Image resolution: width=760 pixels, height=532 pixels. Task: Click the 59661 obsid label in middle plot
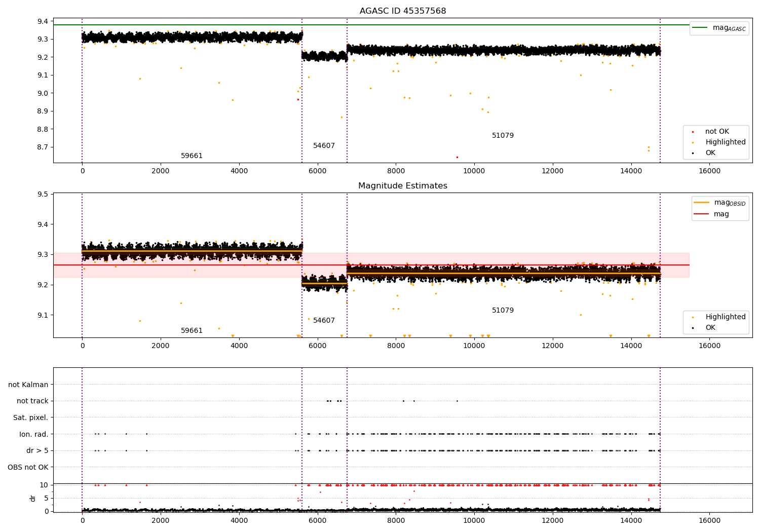pos(192,331)
